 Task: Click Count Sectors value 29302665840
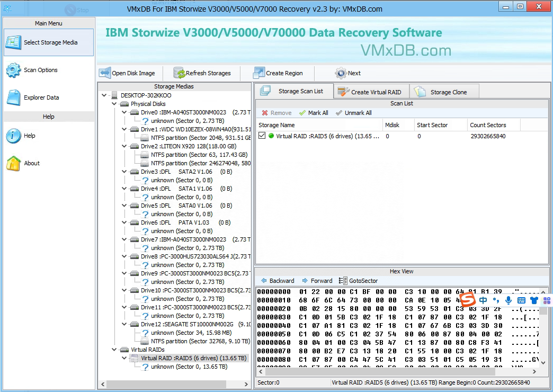coord(488,136)
